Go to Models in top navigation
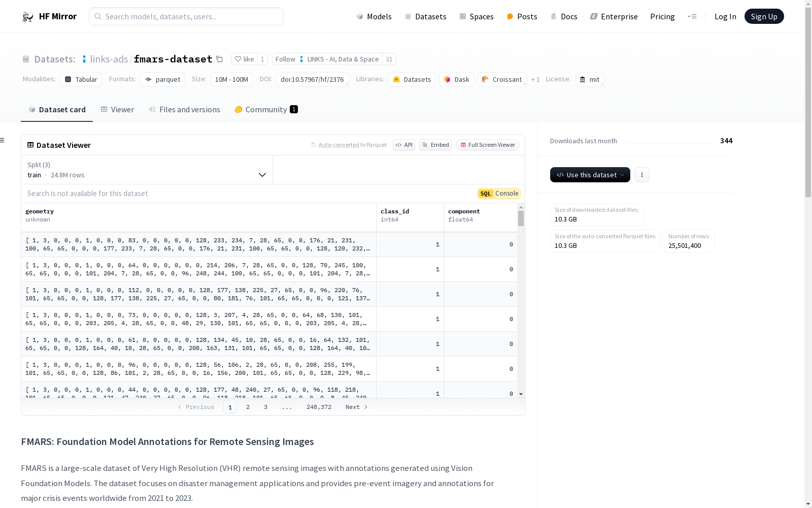 pyautogui.click(x=374, y=17)
